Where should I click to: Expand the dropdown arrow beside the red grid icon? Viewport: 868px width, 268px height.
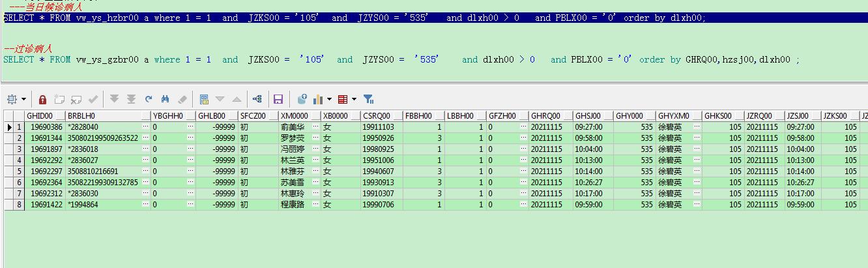pyautogui.click(x=354, y=100)
